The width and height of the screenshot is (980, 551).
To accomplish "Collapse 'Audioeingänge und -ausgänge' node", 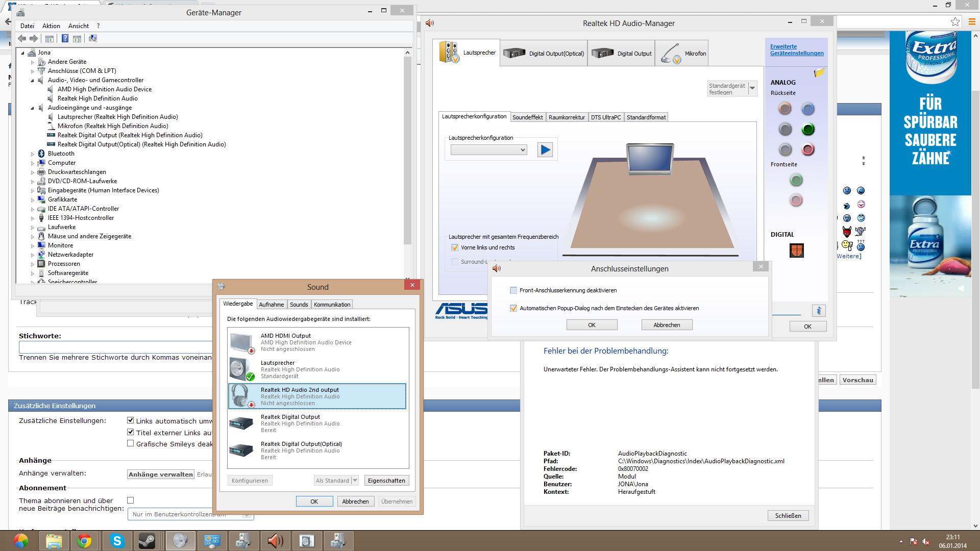I will tap(32, 108).
